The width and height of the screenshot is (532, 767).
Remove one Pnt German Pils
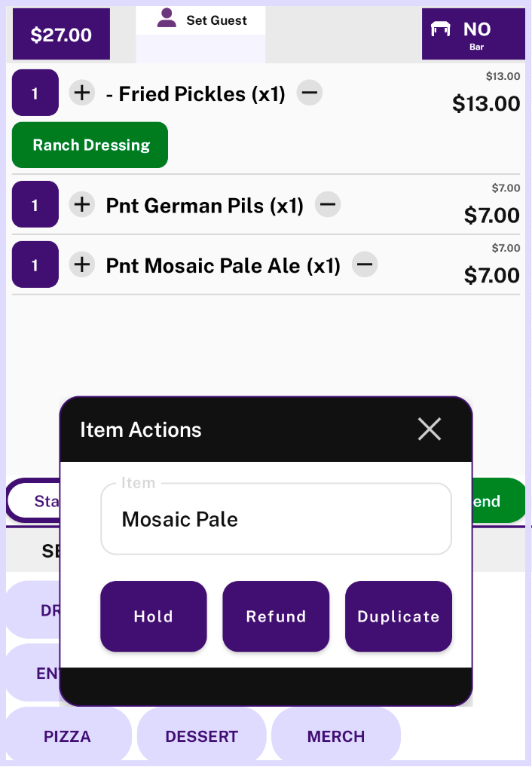tap(327, 204)
